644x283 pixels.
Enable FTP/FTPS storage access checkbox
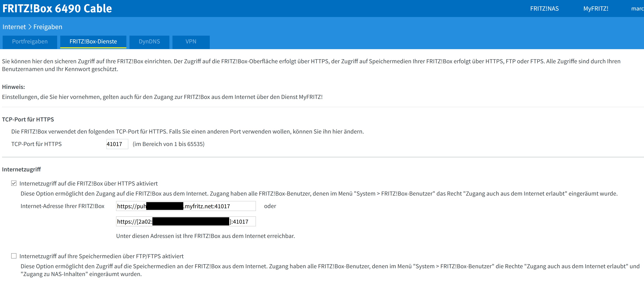[x=14, y=256]
